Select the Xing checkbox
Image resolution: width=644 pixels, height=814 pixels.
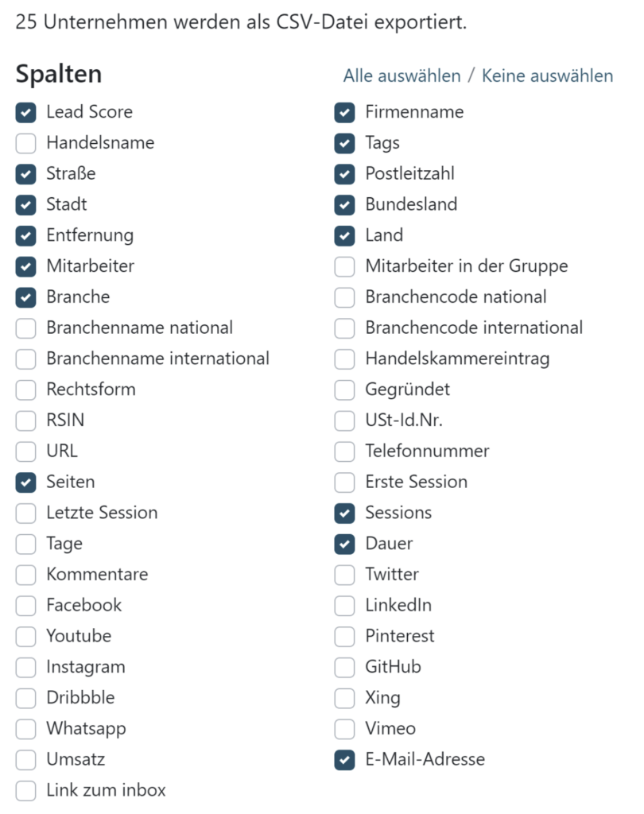(345, 698)
